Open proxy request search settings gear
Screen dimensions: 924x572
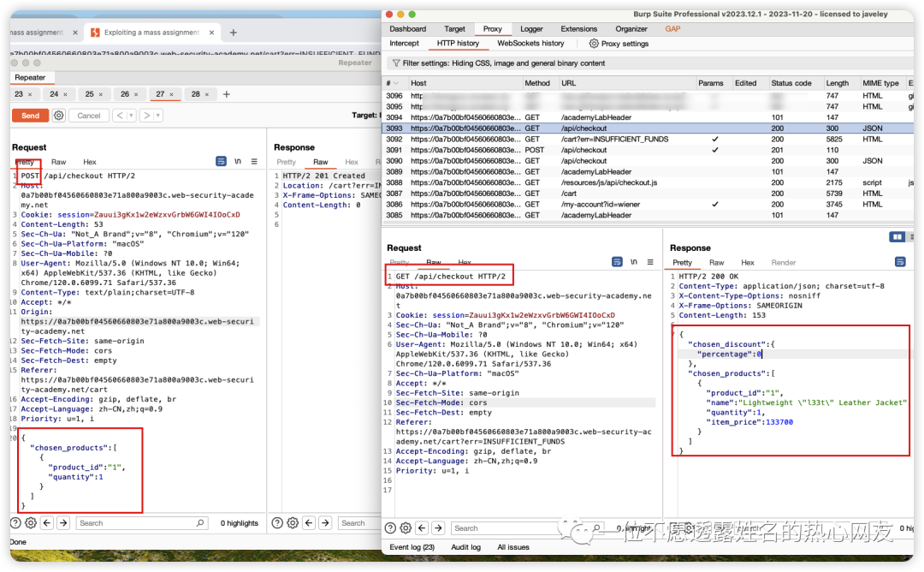click(x=406, y=527)
